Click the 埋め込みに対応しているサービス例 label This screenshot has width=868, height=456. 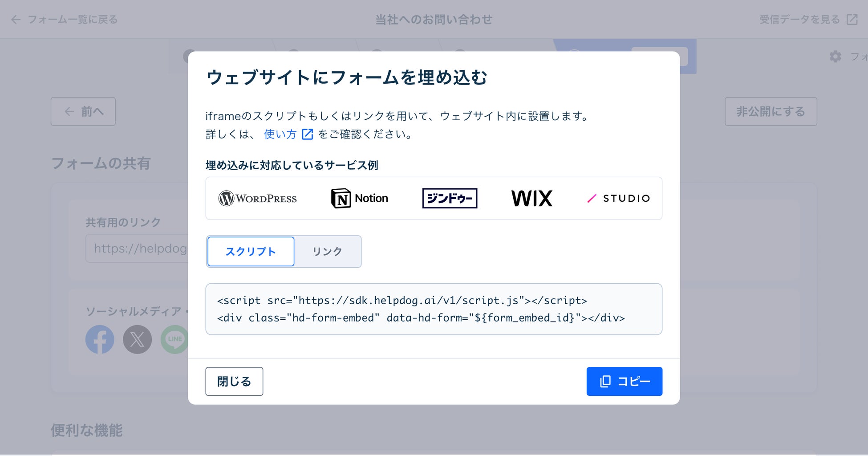coord(292,165)
